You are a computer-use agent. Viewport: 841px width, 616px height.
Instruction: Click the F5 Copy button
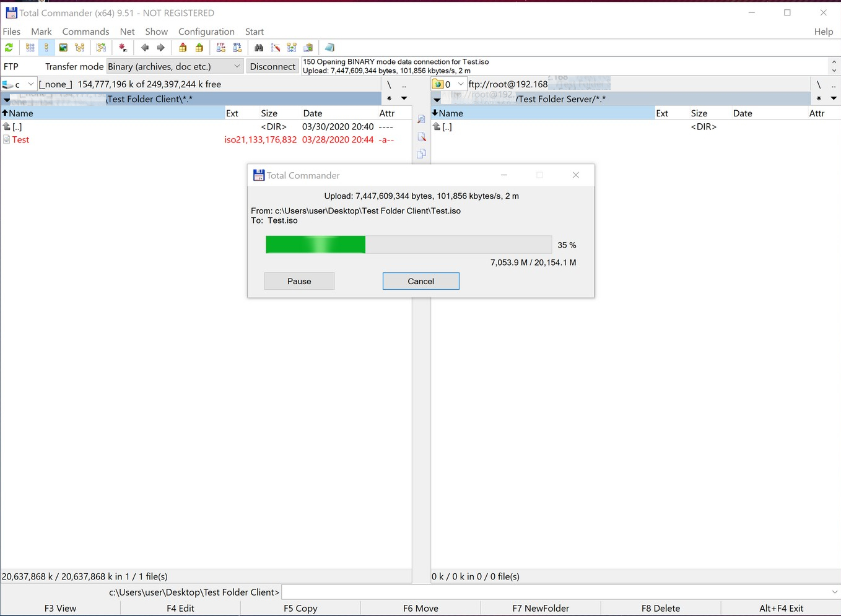300,608
